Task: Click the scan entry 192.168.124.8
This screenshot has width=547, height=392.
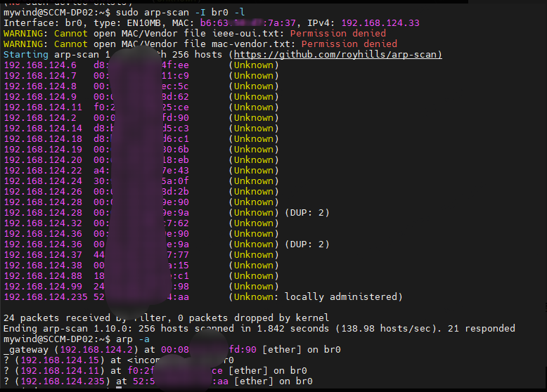Action: point(40,86)
